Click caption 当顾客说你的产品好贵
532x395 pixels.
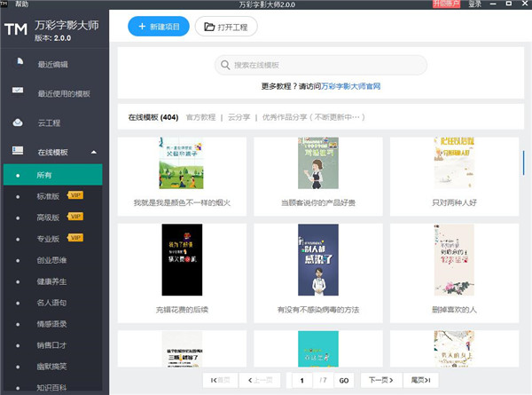tap(318, 202)
